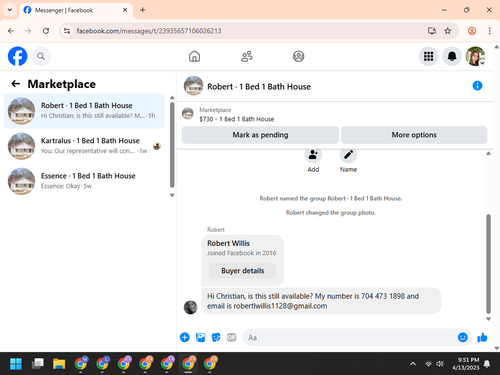Image resolution: width=500 pixels, height=375 pixels.
Task: Click the Facebook search magnifier icon
Action: pyautogui.click(x=41, y=56)
